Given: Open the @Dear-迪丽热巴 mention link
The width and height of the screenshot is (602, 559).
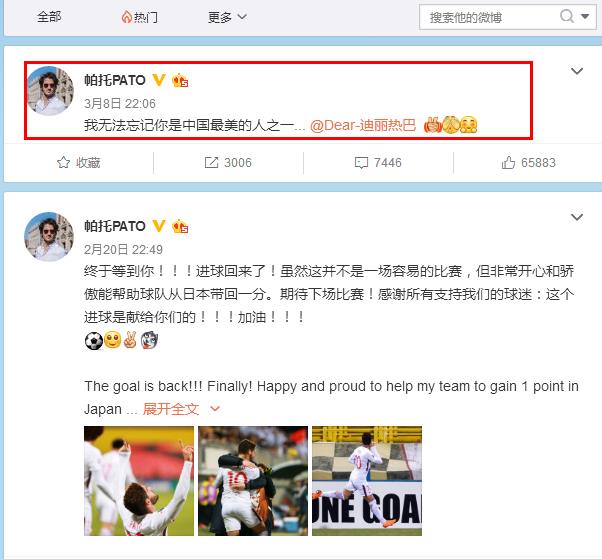Looking at the screenshot, I should (363, 126).
